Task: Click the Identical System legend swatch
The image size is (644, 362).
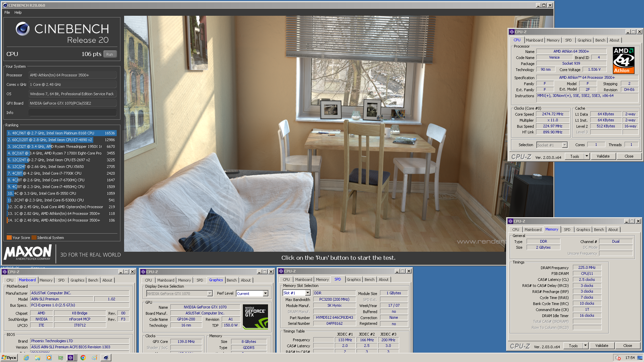Action: [34, 238]
